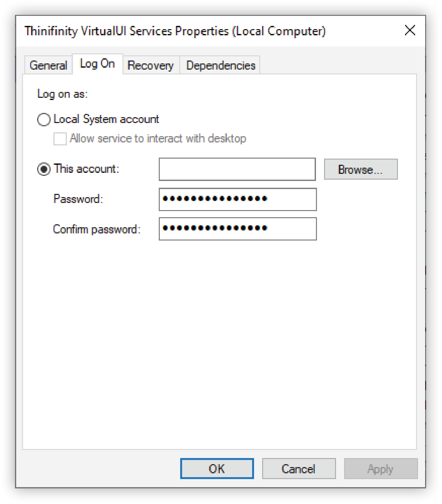The image size is (442, 504).
Task: Click the This account name field
Action: (237, 169)
